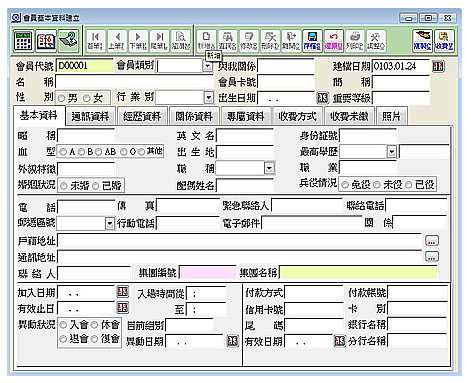Click the 電子郵件 input field
Screen dimensions: 471x383
click(x=312, y=223)
